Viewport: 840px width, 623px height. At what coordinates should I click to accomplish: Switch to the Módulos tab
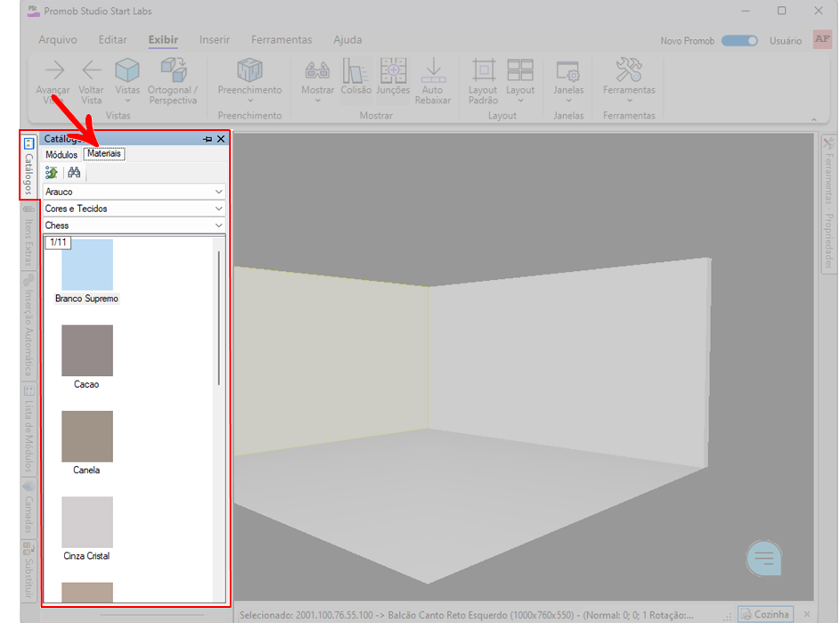point(61,154)
